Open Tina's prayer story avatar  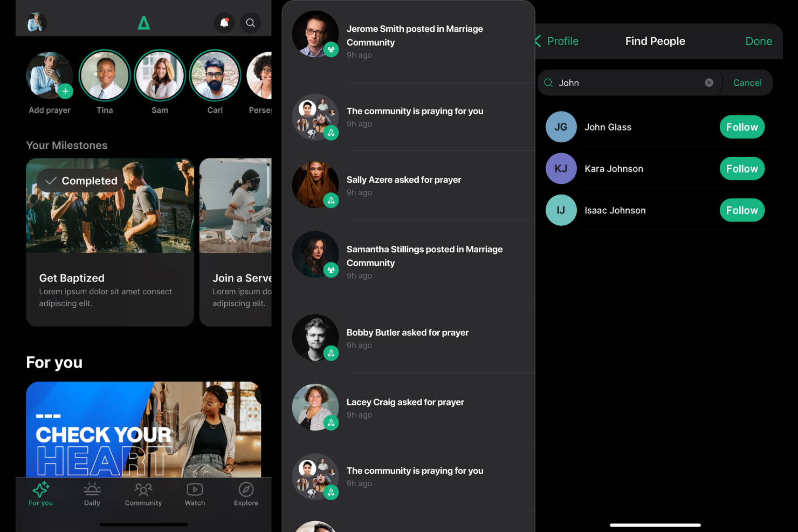point(105,75)
